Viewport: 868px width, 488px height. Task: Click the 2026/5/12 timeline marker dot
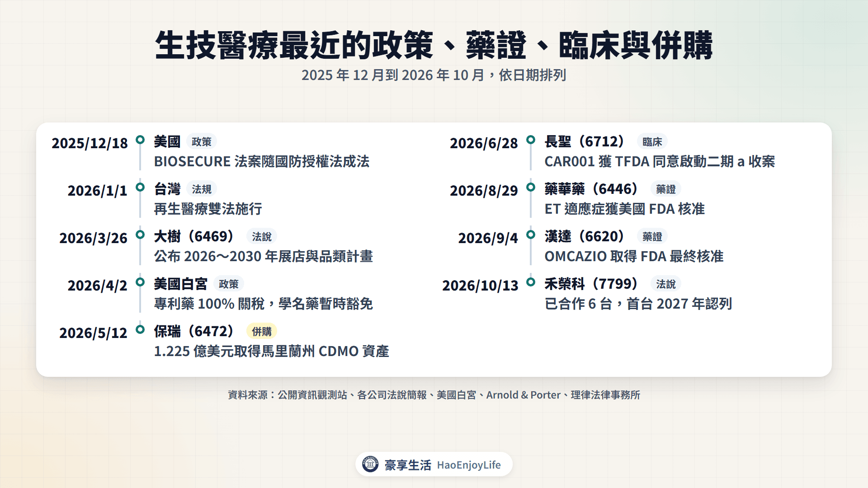point(140,329)
